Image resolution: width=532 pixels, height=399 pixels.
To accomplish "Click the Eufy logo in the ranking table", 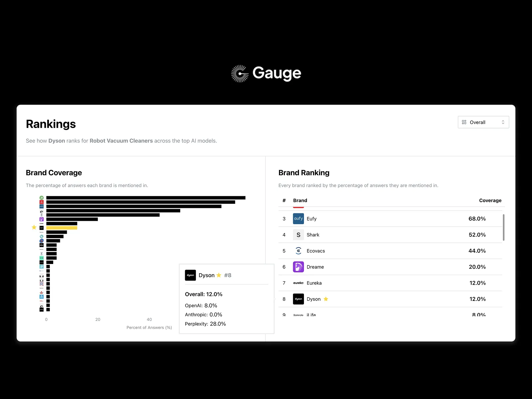I will pyautogui.click(x=298, y=219).
